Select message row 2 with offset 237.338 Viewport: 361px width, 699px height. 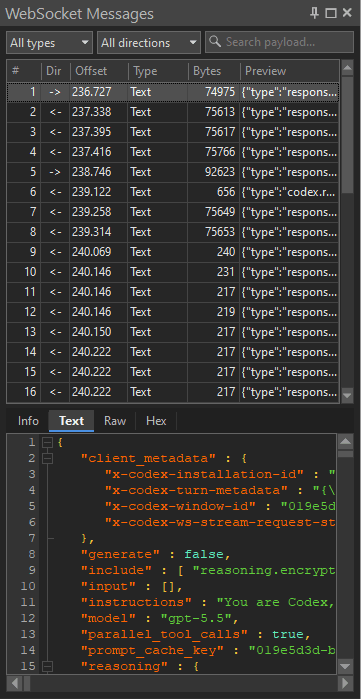point(173,112)
